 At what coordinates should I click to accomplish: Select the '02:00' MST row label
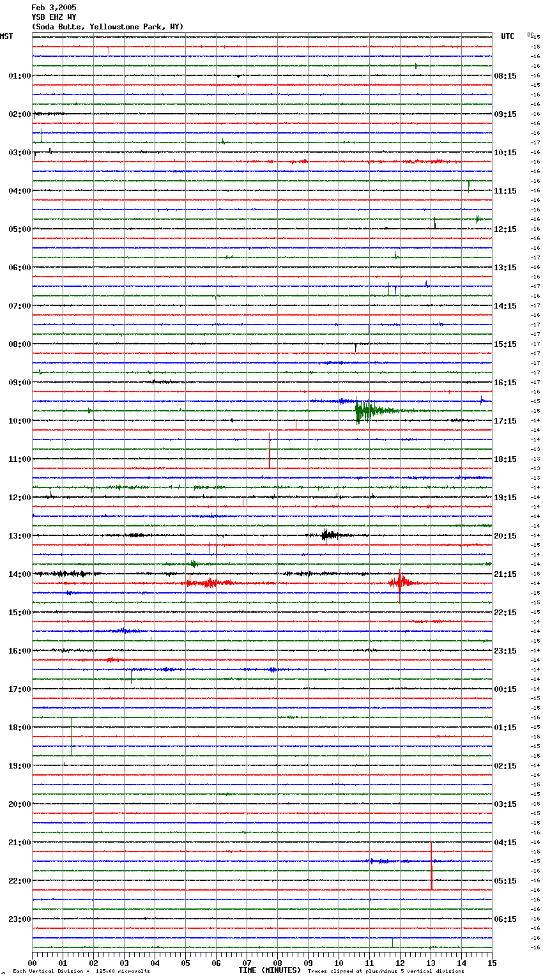click(20, 114)
